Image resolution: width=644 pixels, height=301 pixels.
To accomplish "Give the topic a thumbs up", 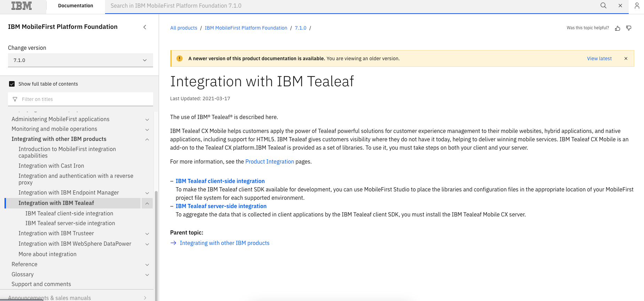I will coord(618,28).
